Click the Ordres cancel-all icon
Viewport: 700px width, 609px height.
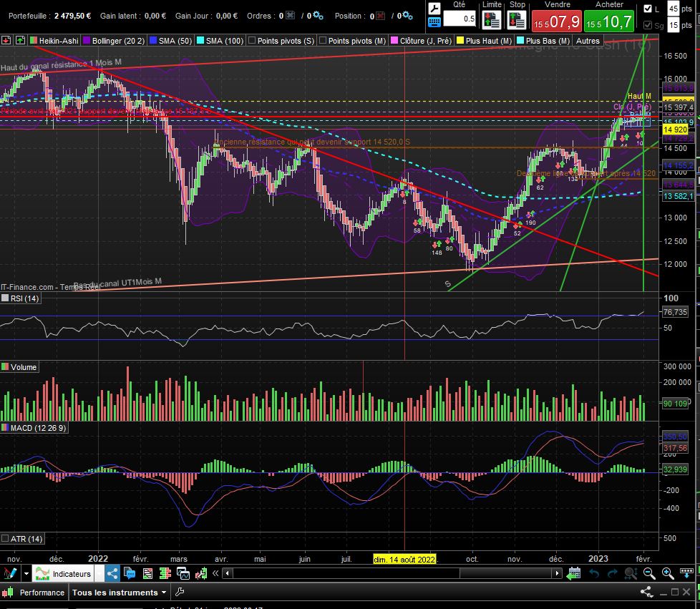tap(290, 16)
